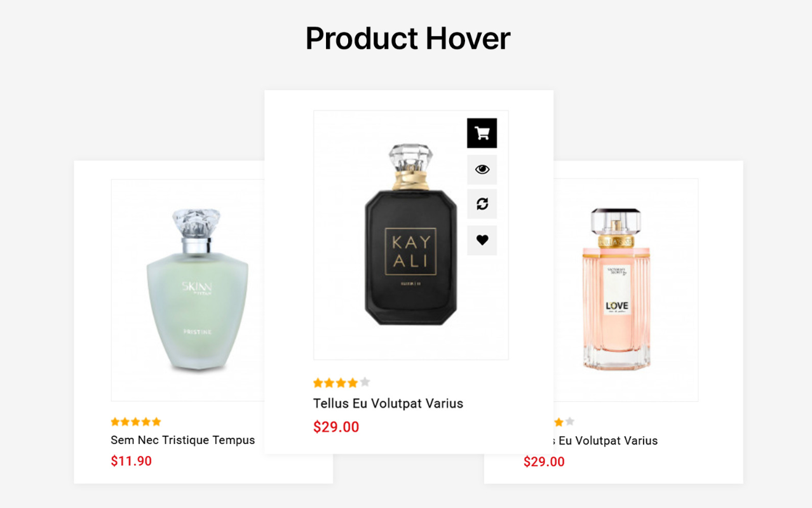Click the compare refresh-arrows icon

pos(482,204)
